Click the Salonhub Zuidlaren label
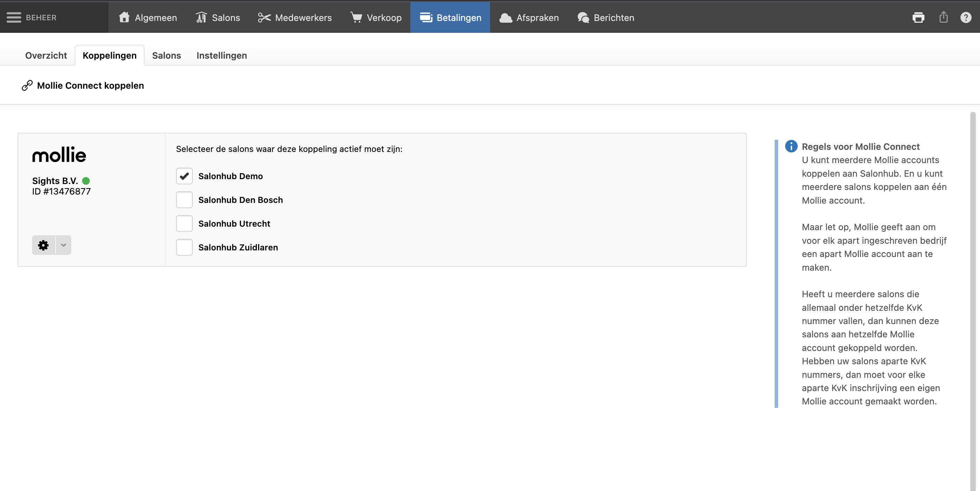Viewport: 980px width, 491px height. pyautogui.click(x=238, y=248)
